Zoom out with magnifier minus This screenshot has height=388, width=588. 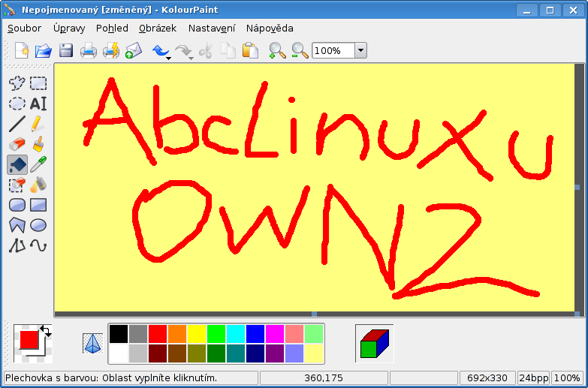coord(300,50)
